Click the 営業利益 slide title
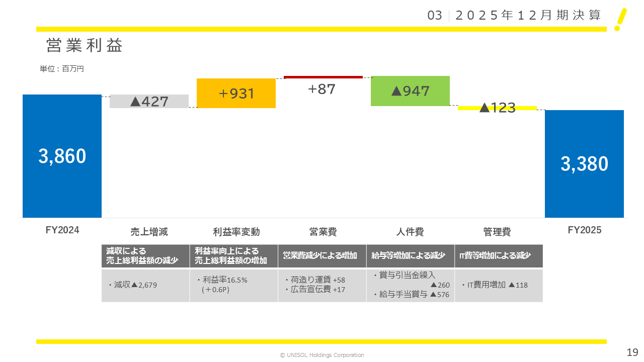Screen dimensions: 644x362 point(84,45)
